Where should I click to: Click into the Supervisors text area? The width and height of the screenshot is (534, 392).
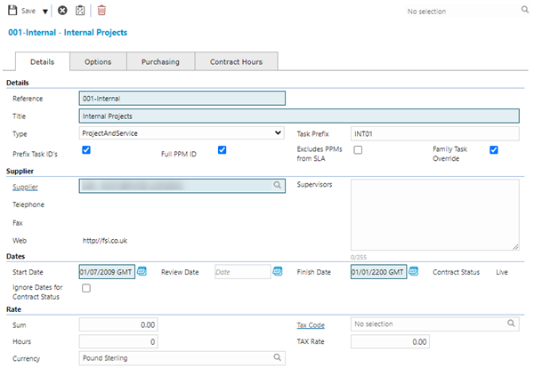tap(434, 214)
